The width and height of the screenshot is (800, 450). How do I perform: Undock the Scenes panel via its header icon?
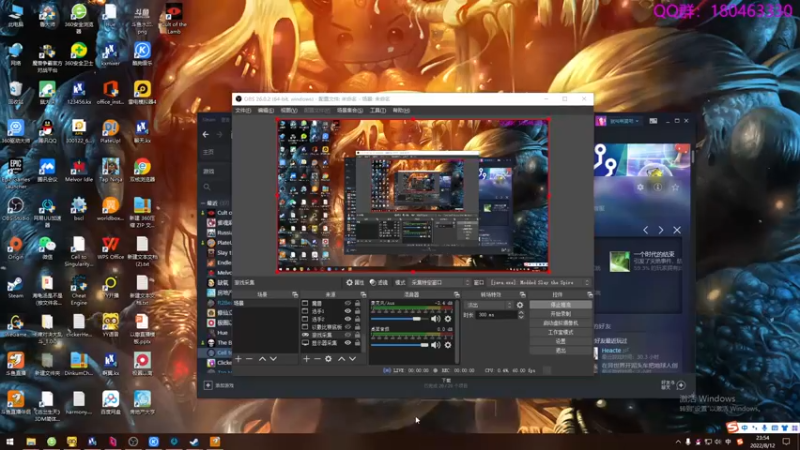295,294
